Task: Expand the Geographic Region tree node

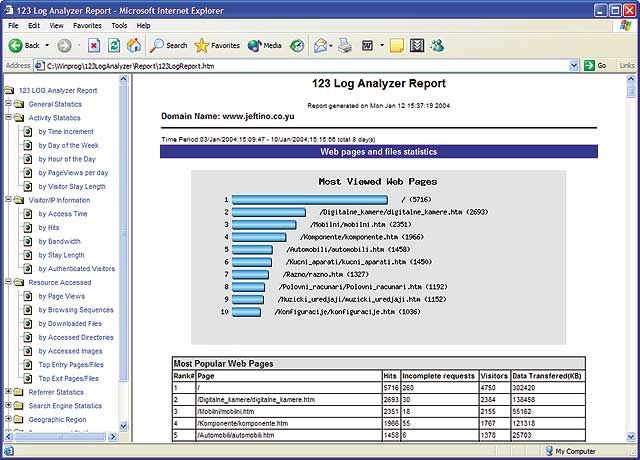Action: 8,419
